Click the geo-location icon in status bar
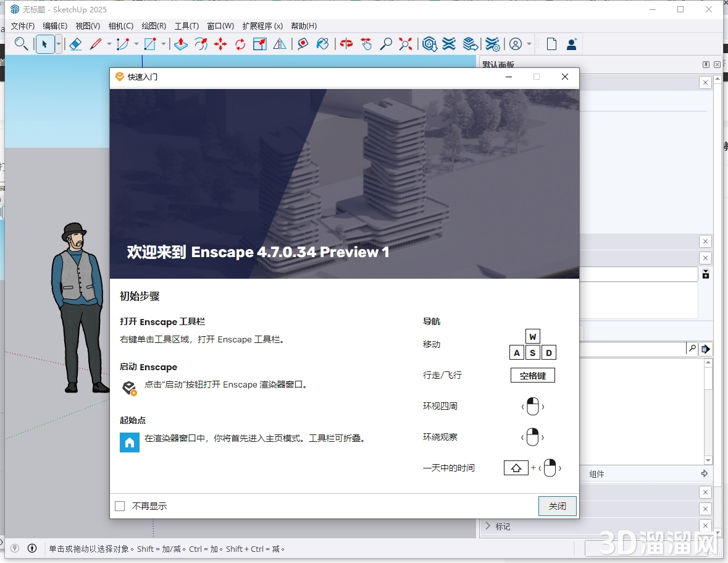Image resolution: width=728 pixels, height=563 pixels. 15,549
